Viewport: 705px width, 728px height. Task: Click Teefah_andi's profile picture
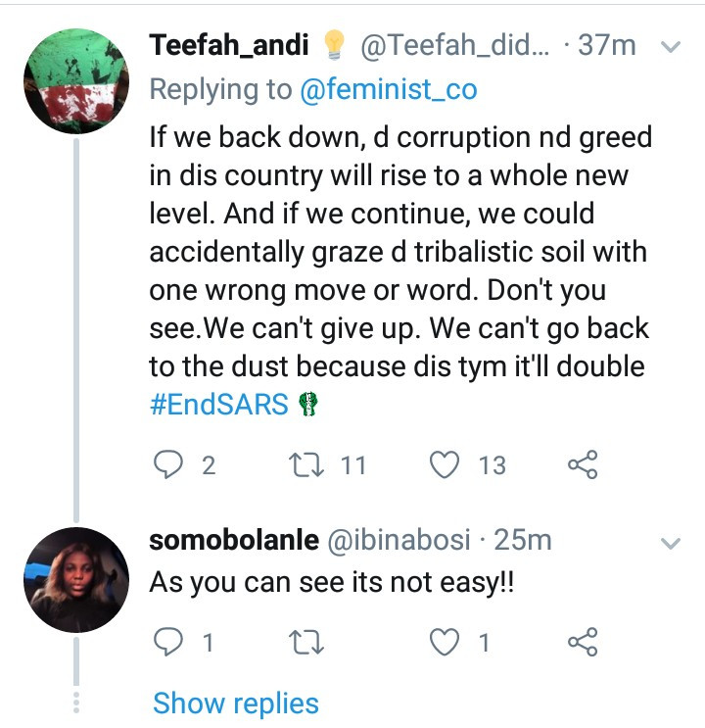[x=77, y=79]
